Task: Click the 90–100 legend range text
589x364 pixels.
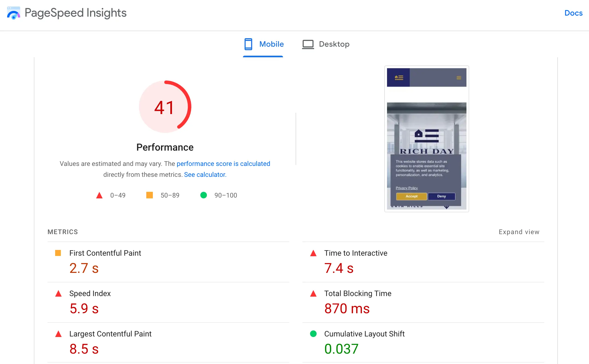Action: click(x=226, y=195)
